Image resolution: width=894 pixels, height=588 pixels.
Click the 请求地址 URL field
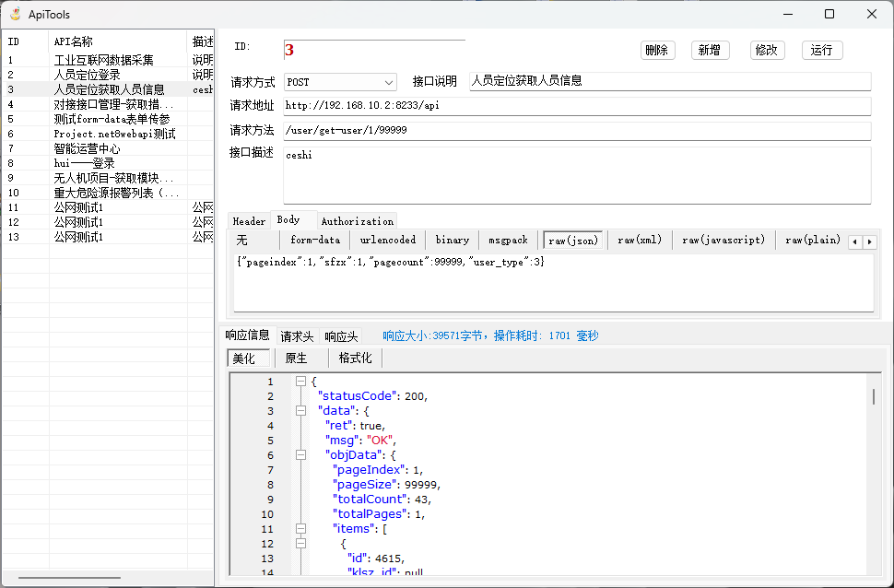pyautogui.click(x=577, y=106)
